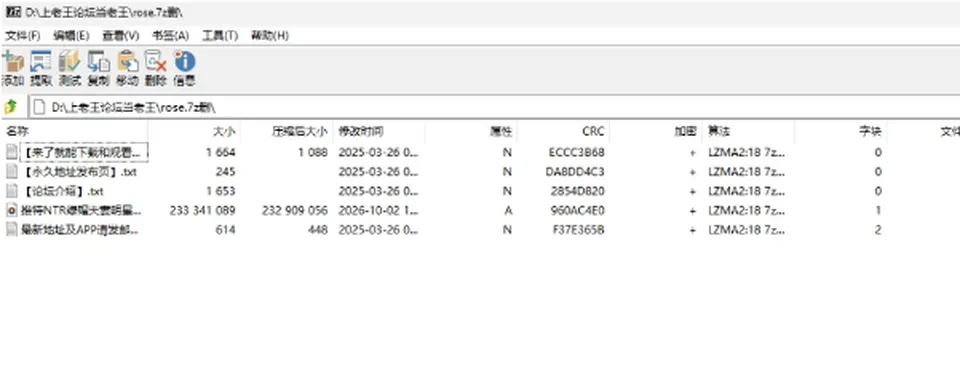Click the address bar path field
Image resolution: width=960 pixels, height=367 pixels.
[x=495, y=107]
